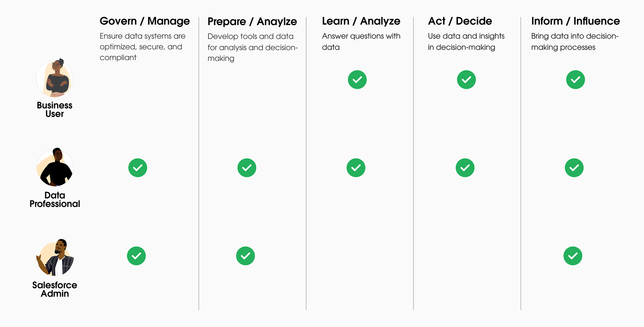Select the Data Professional avatar image
This screenshot has width=644, height=327.
click(55, 167)
